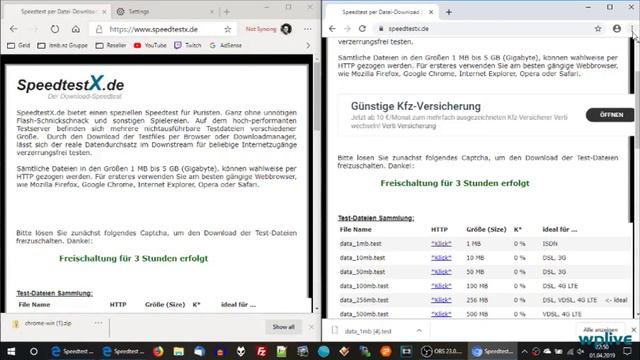Open the Reseller favorites folder
Viewport: 640px width, 360px height.
point(111,45)
